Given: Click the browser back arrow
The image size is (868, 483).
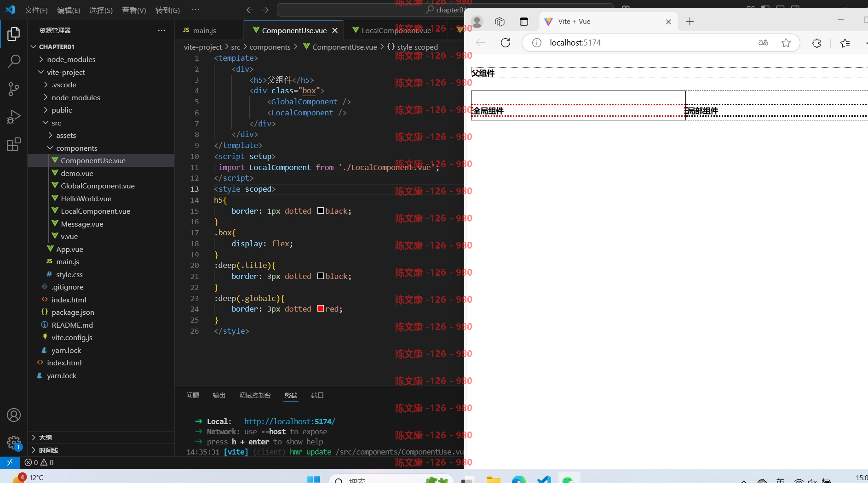Looking at the screenshot, I should pyautogui.click(x=480, y=43).
